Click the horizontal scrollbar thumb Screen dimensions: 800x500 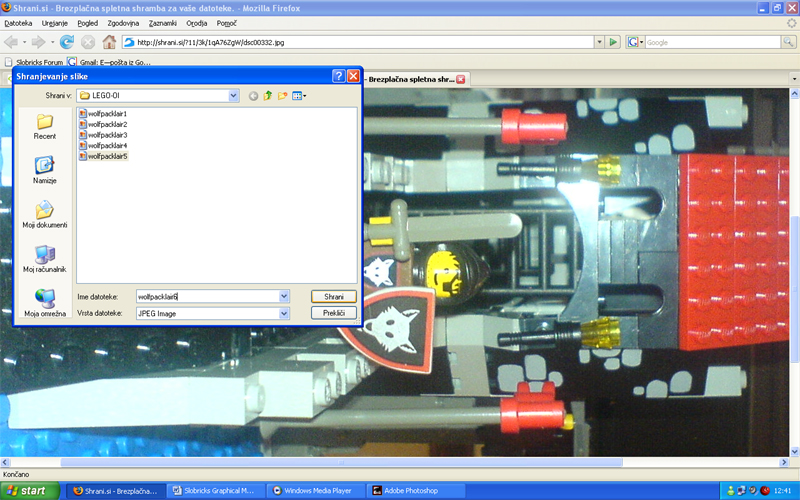click(x=341, y=462)
